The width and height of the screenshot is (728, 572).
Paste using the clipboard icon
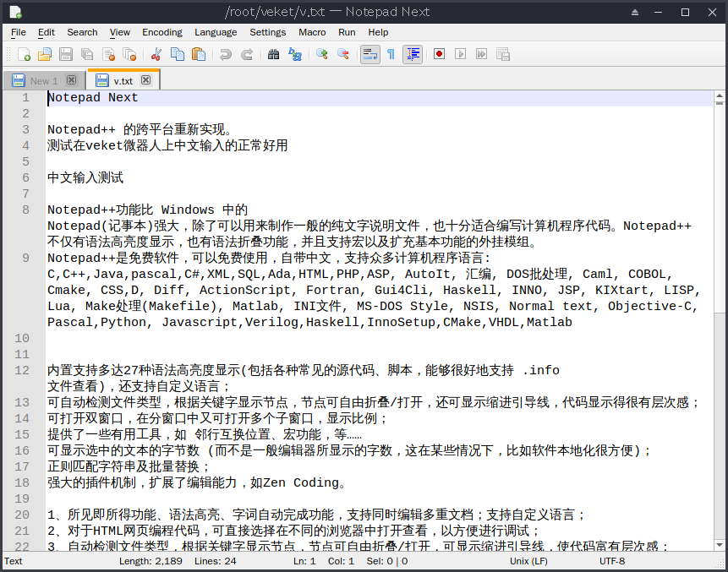coord(199,54)
